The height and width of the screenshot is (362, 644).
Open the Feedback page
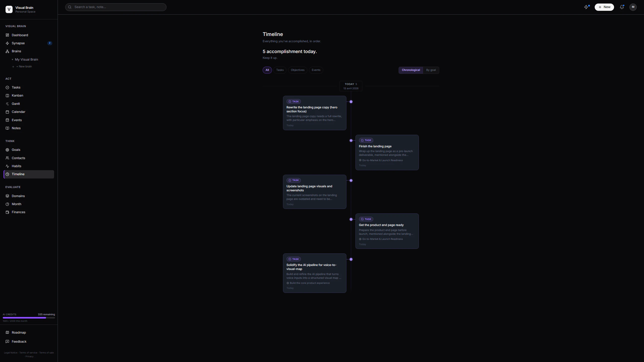tap(19, 341)
